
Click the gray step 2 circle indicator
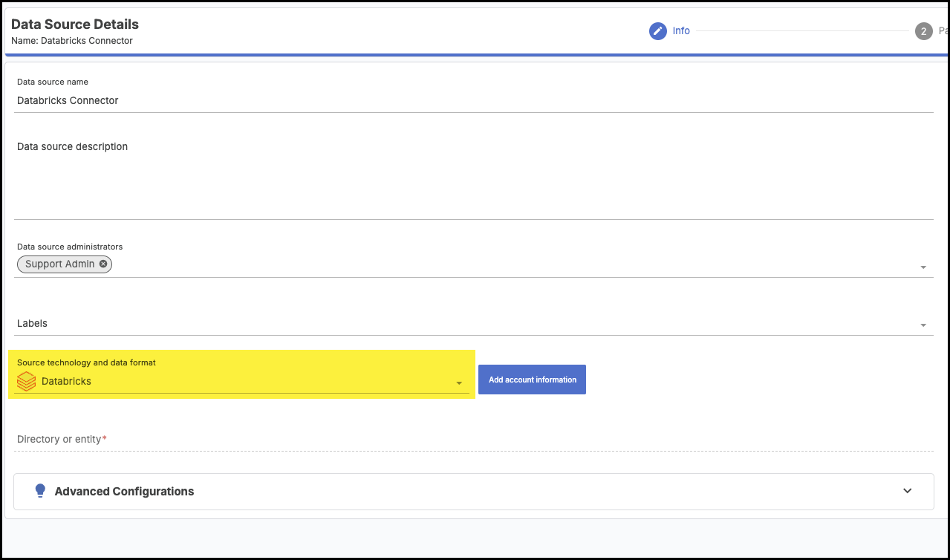click(x=923, y=31)
